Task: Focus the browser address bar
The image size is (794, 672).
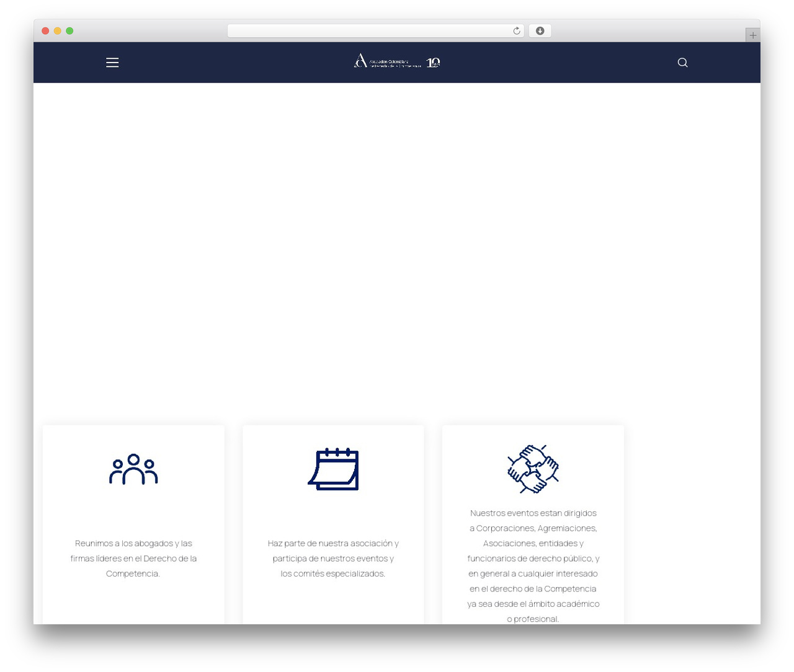Action: pyautogui.click(x=376, y=31)
